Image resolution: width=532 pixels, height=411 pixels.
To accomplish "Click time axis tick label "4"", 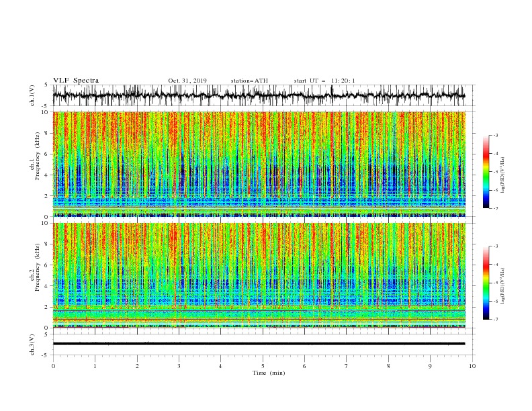I will pyautogui.click(x=220, y=366).
